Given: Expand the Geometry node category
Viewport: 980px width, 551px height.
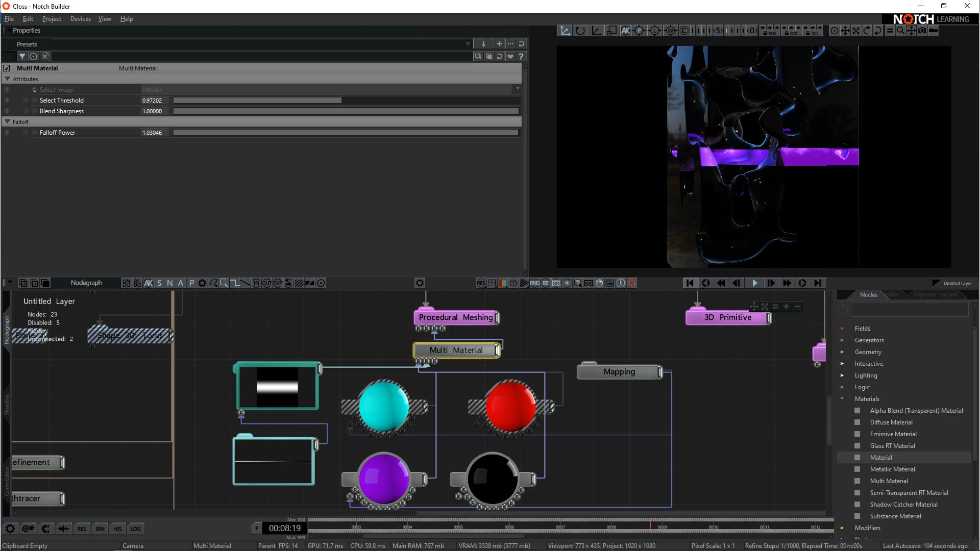Looking at the screenshot, I should tap(842, 352).
